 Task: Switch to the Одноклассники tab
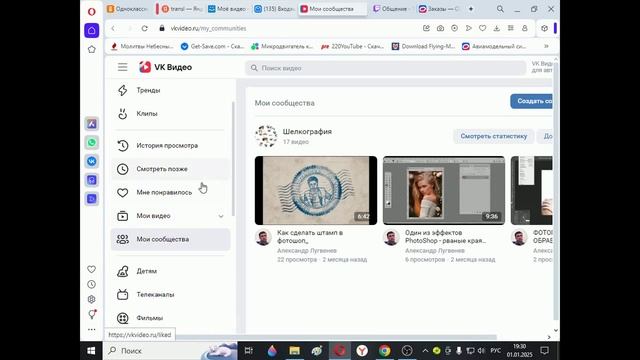pyautogui.click(x=127, y=9)
